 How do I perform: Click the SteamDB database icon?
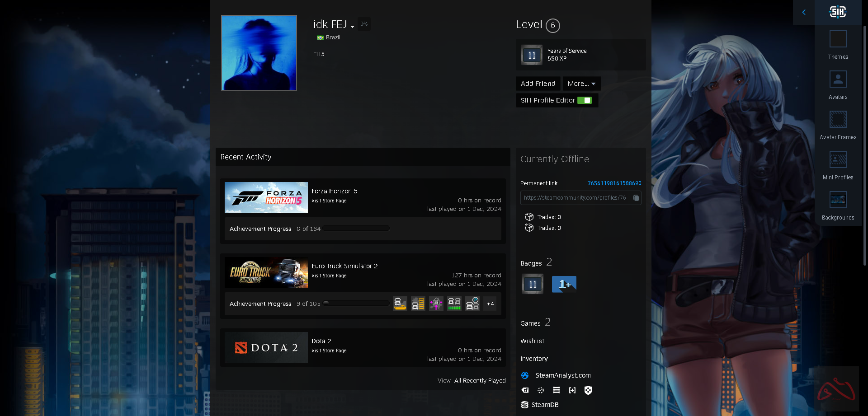tap(524, 405)
